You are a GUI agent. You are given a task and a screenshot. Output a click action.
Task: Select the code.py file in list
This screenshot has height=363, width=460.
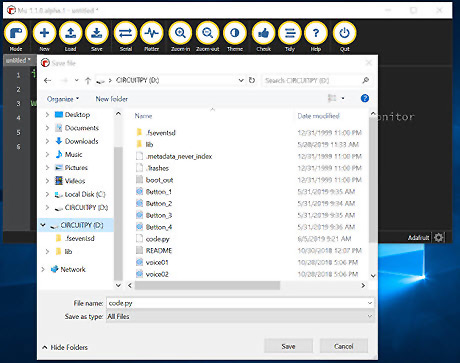click(x=157, y=239)
